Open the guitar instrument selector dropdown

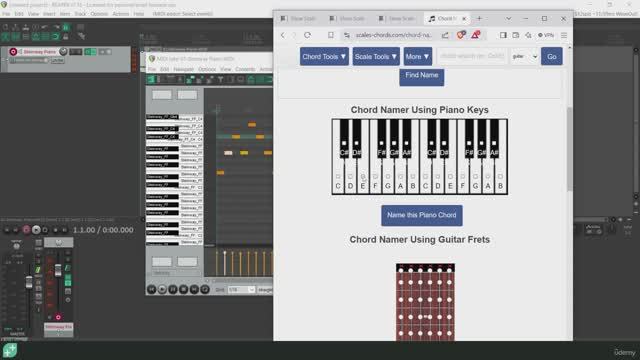(524, 56)
